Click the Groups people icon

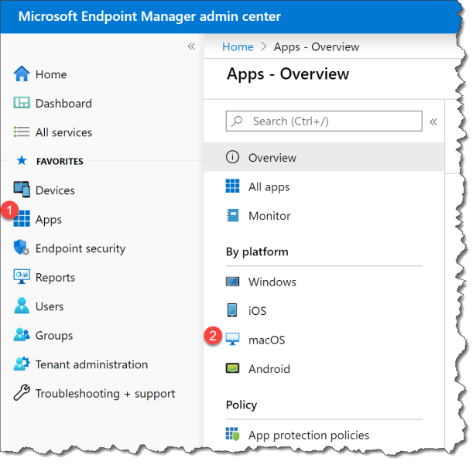pos(22,335)
